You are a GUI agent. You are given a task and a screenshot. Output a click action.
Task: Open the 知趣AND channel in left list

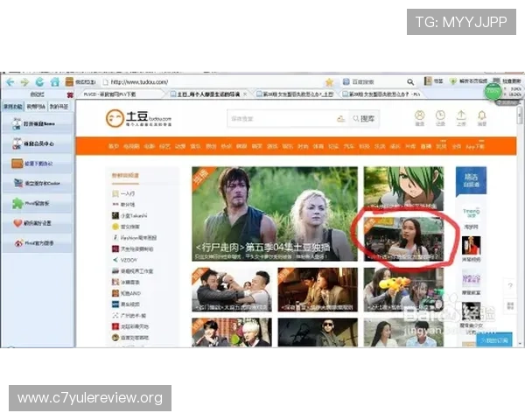coord(126,293)
